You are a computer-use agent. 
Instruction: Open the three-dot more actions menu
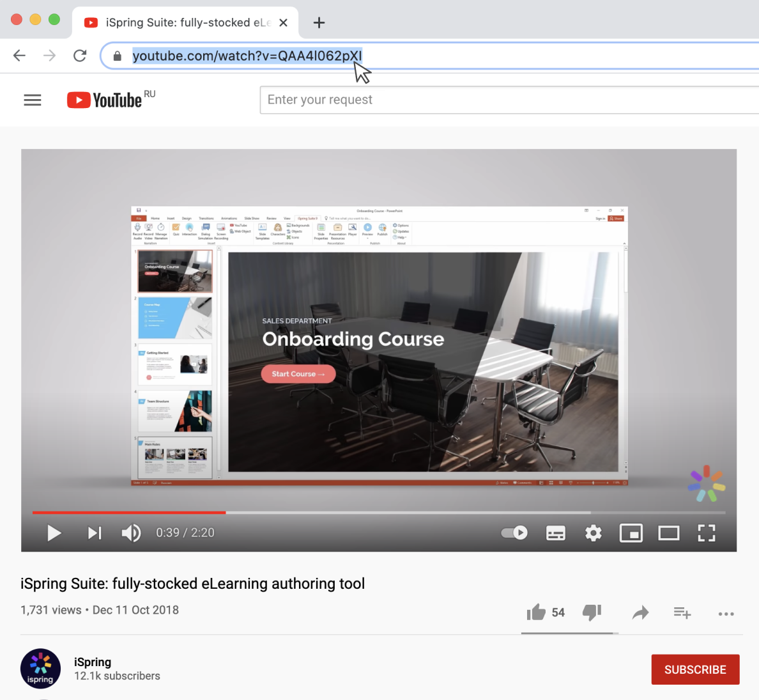point(726,614)
